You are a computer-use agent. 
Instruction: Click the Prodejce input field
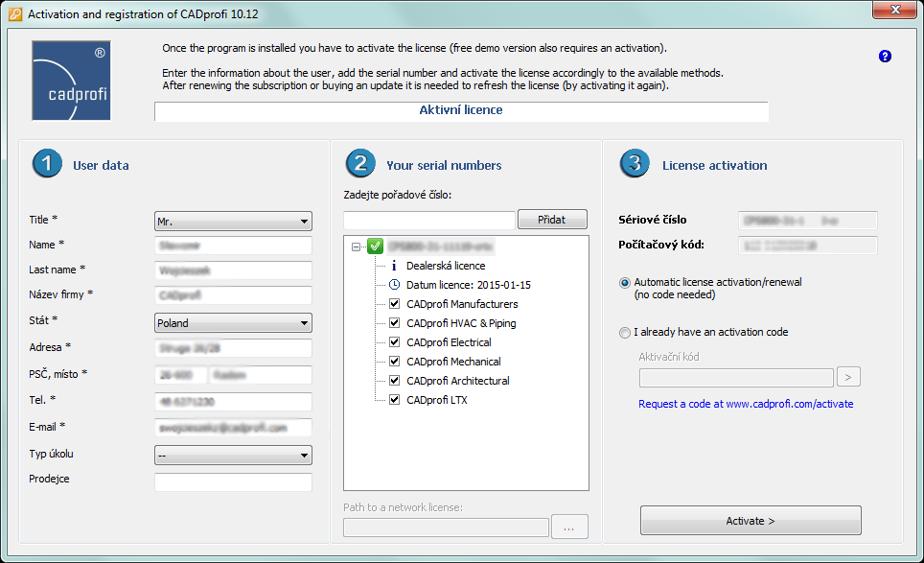pyautogui.click(x=233, y=481)
